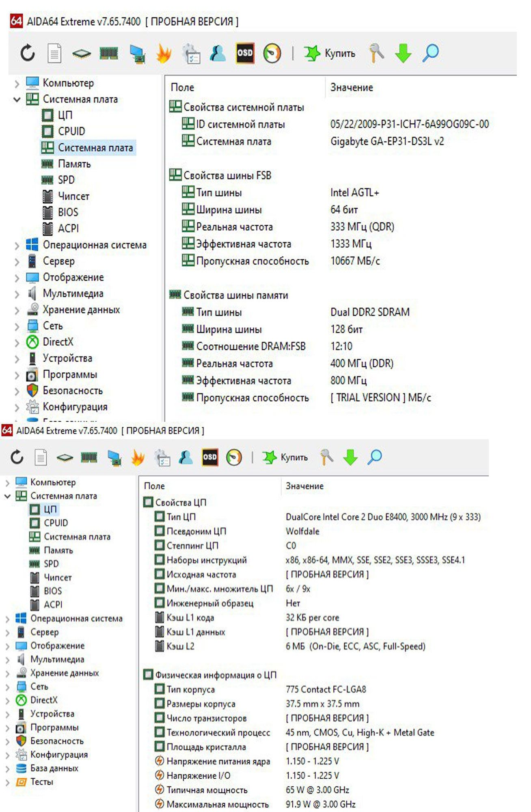Click user figure icon in upper toolbar

pyautogui.click(x=218, y=53)
